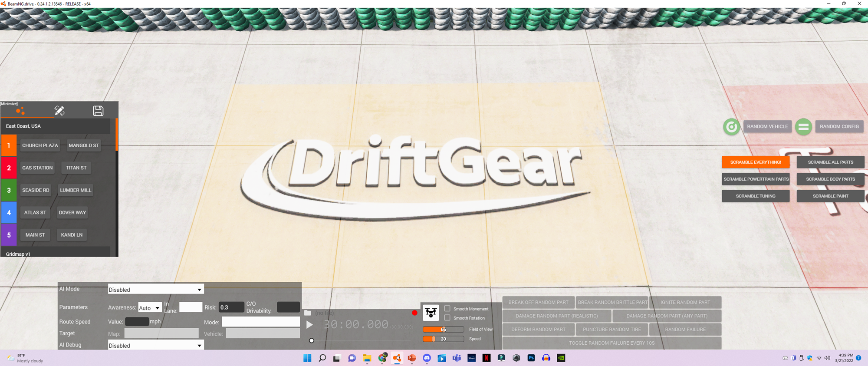868x366 pixels.
Task: Click the C/O Drivability input field
Action: pos(288,307)
